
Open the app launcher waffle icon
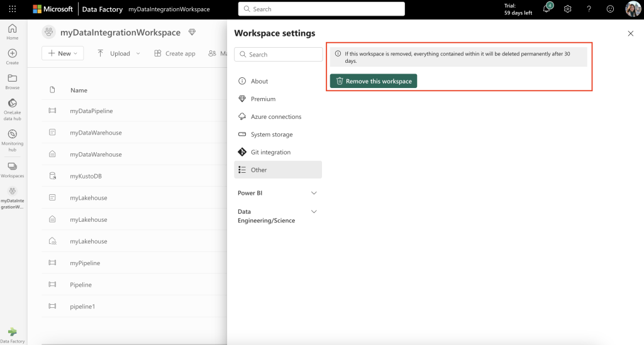tap(13, 9)
